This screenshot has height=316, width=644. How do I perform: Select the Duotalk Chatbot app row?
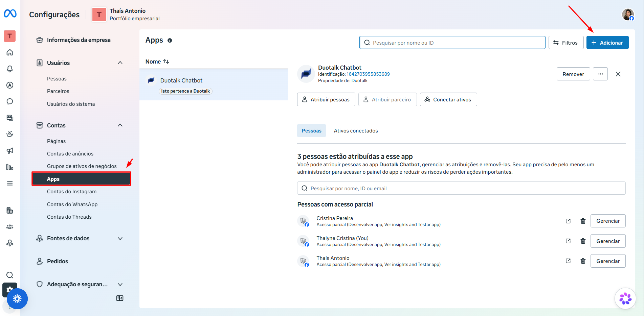[214, 84]
